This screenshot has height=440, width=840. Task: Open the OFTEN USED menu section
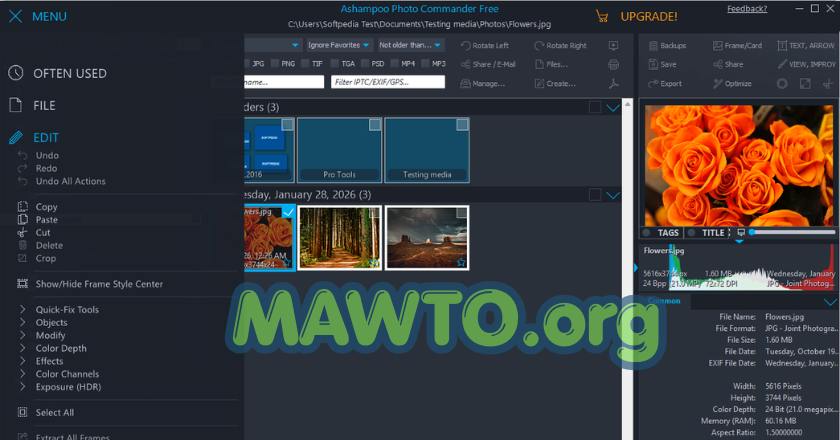click(57, 73)
